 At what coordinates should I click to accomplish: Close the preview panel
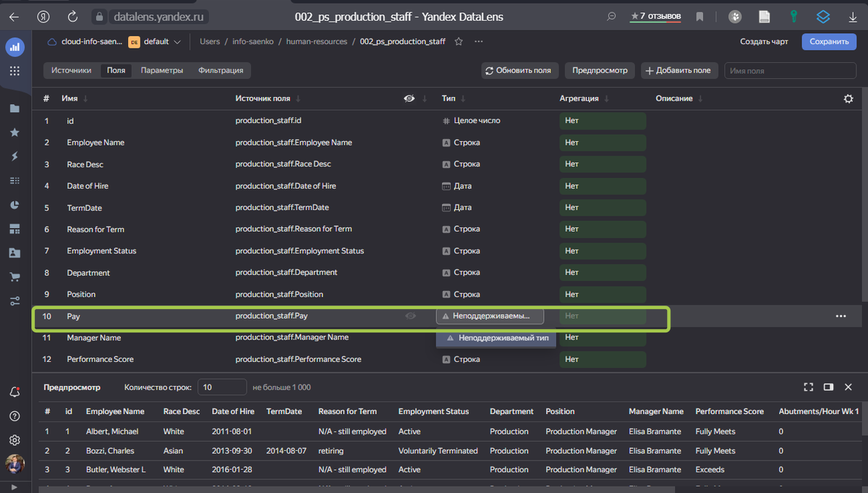[x=849, y=387]
